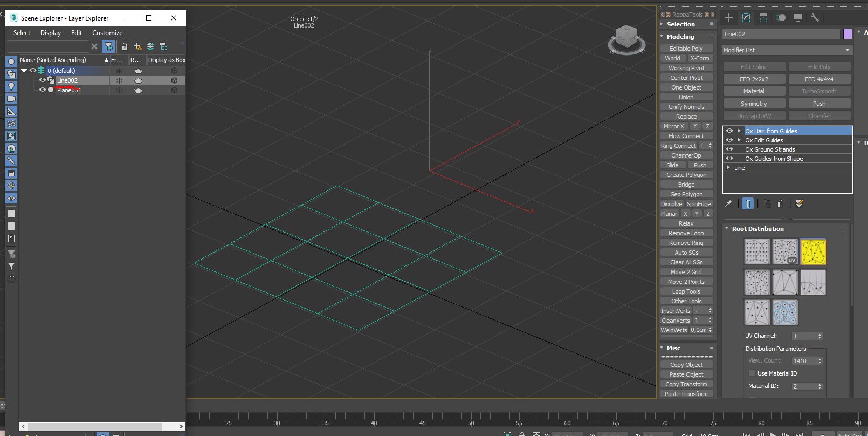Screen dimensions: 868x436
Task: Expand the Line base object in stack
Action: click(x=728, y=168)
